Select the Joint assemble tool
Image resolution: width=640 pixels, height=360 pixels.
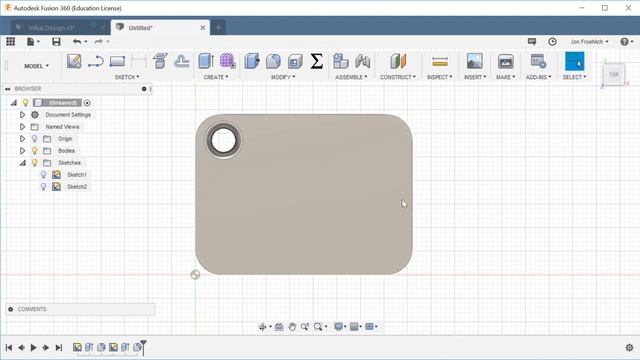point(362,61)
